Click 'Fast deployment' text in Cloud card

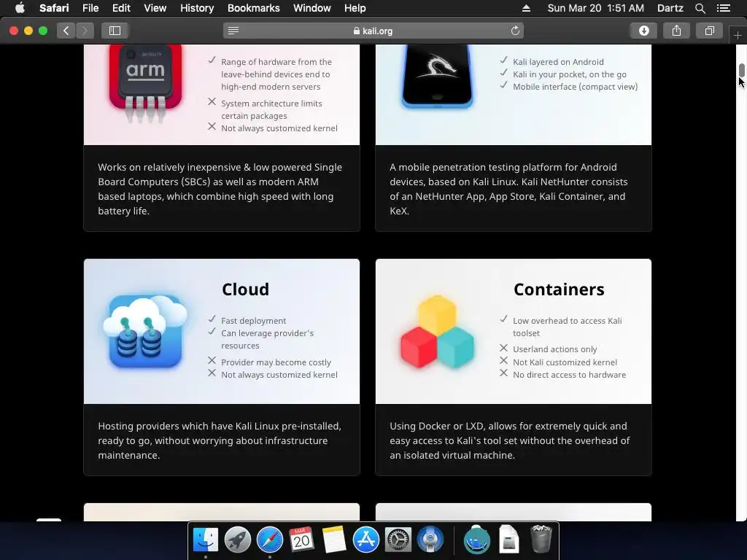coord(253,321)
